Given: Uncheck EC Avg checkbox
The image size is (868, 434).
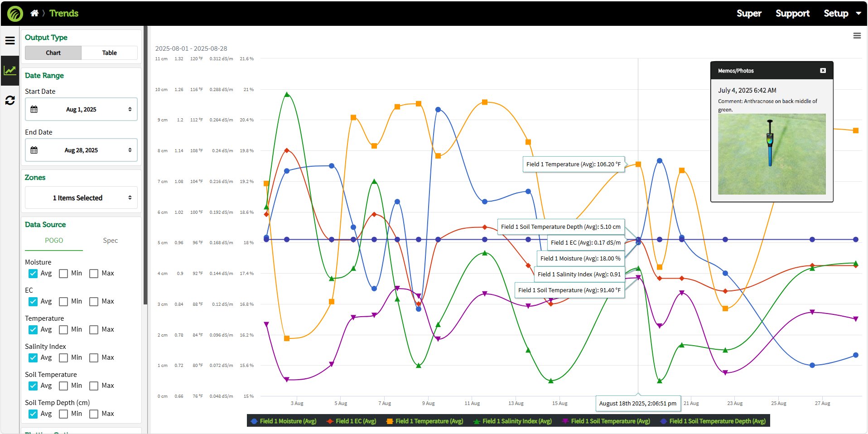Looking at the screenshot, I should (33, 302).
